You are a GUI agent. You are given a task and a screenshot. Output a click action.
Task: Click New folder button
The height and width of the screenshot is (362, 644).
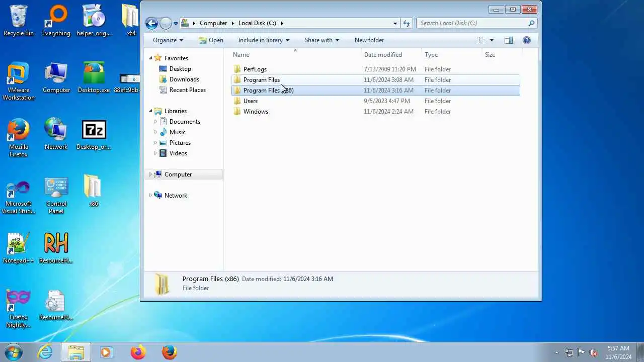(369, 40)
